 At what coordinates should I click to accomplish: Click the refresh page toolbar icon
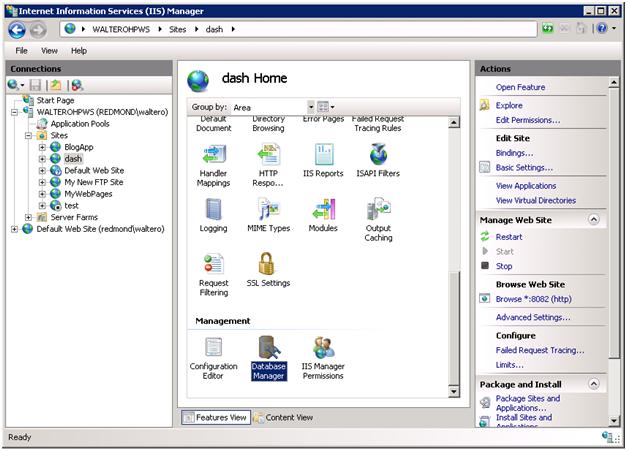point(547,28)
